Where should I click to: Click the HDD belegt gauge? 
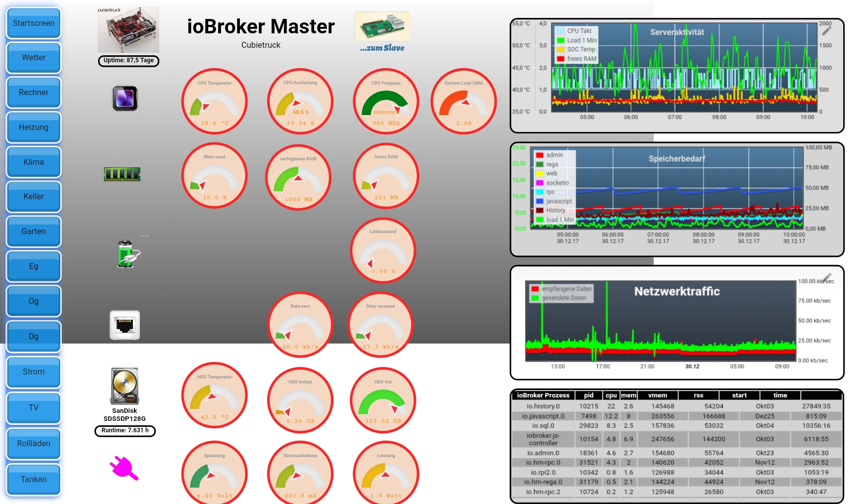click(300, 400)
